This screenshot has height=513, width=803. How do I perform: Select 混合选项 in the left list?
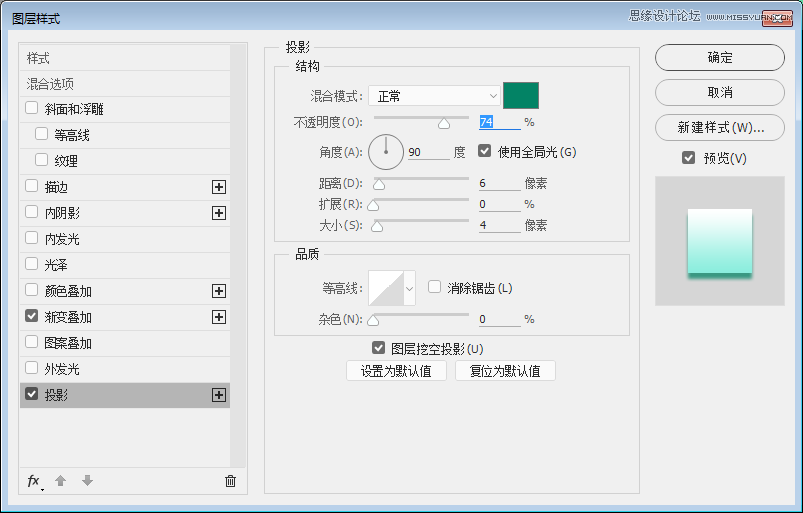124,83
